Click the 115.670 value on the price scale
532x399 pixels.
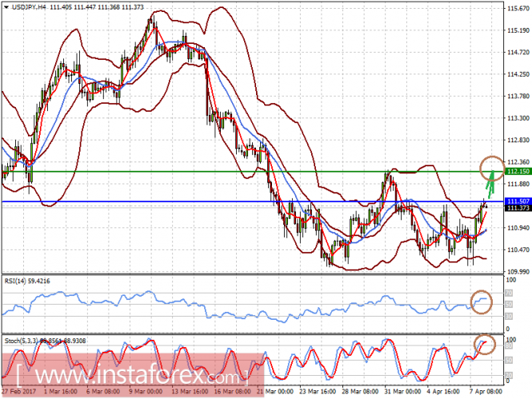pos(518,9)
